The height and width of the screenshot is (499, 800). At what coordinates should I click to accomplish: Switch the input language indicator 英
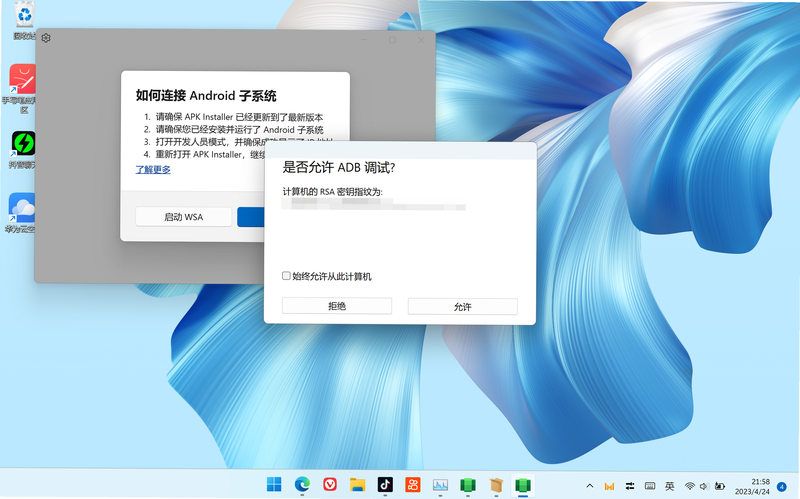tap(670, 486)
